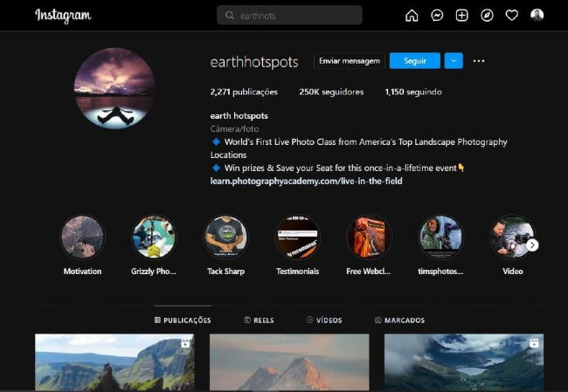Open your profile avatar menu
Screen dimensions: 568x392
click(537, 15)
